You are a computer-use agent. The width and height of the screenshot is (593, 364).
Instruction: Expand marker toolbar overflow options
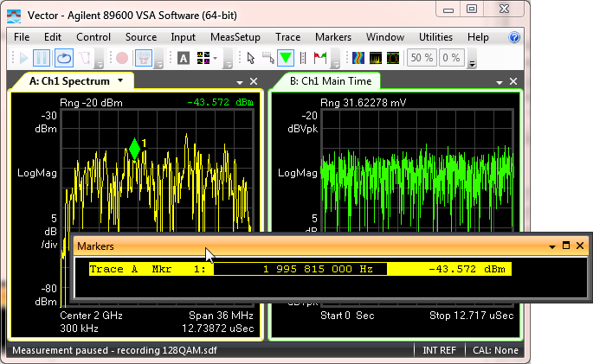[x=335, y=64]
